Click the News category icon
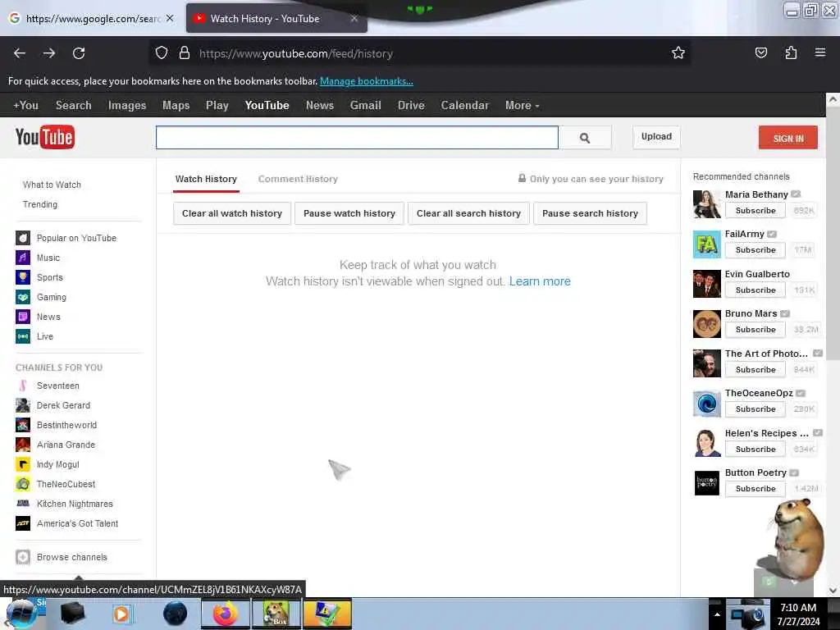The width and height of the screenshot is (840, 630). [22, 317]
